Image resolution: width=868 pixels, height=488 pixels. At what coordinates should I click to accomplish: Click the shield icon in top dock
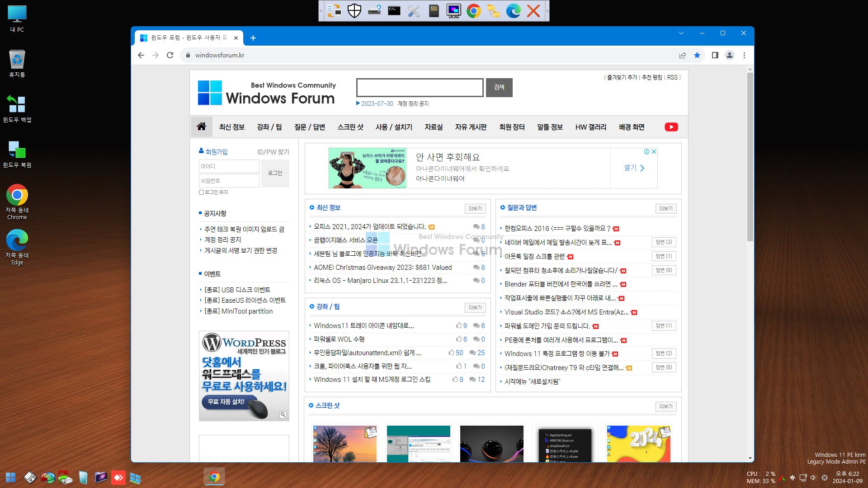pos(354,10)
